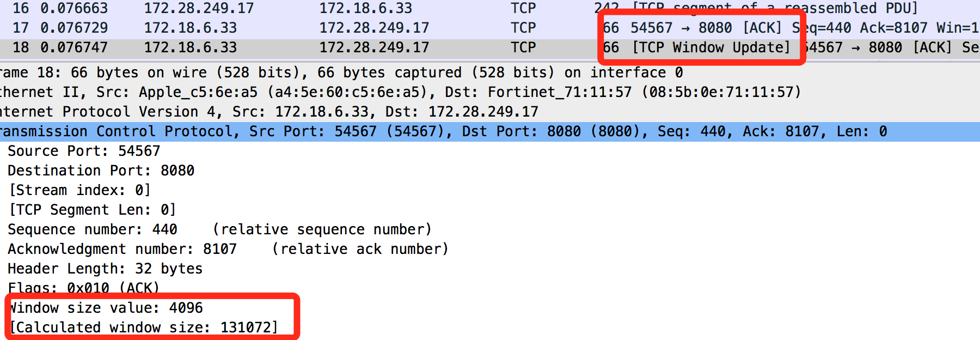Click the time 0.076663 of packet 16
980x340 pixels.
coord(74,8)
